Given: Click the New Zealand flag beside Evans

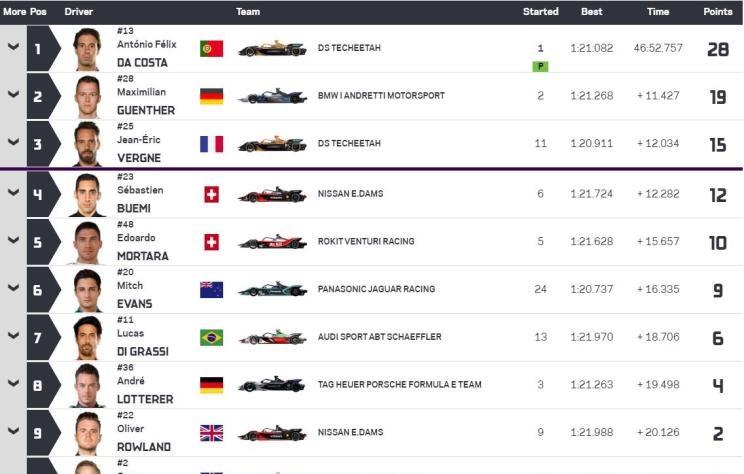Looking at the screenshot, I should click(212, 290).
